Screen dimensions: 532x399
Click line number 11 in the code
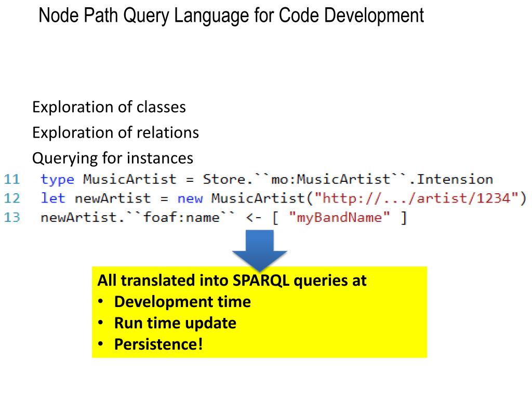tap(11, 179)
